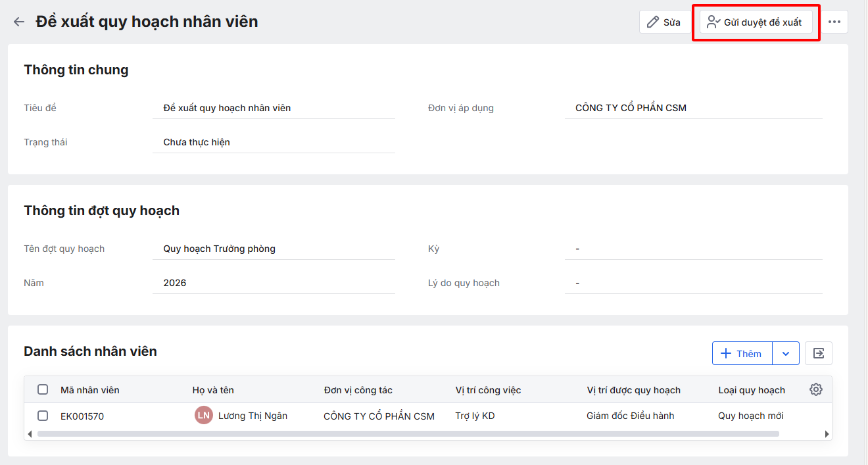Click the Thêm add employee button
Viewport: 868px width, 465px height.
point(742,353)
